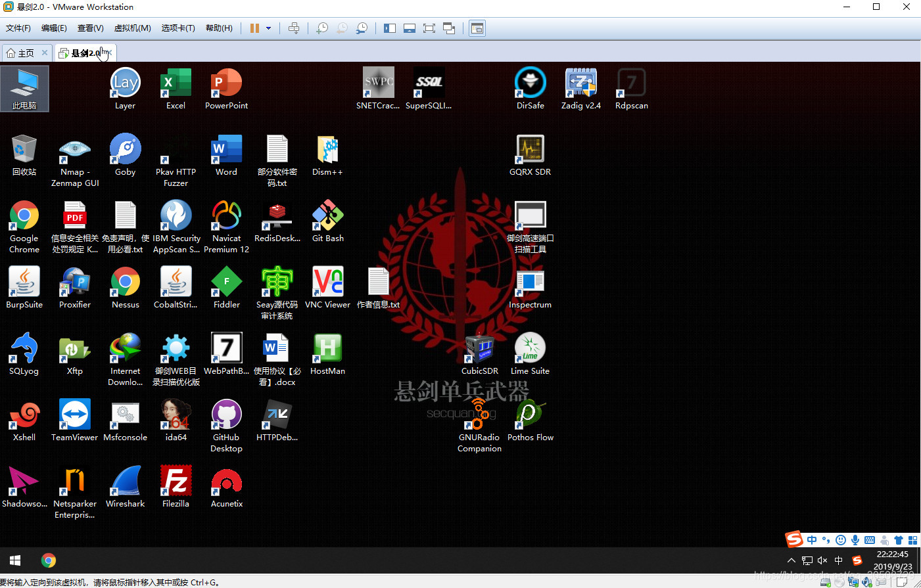Image resolution: width=921 pixels, height=588 pixels.
Task: Open Sogou soft keyboard icon
Action: point(870,540)
